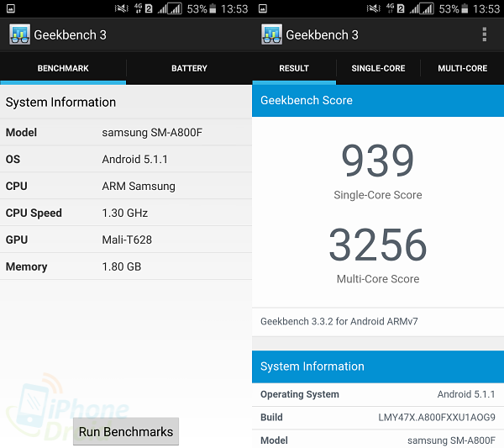Switch to the BATTERY tab
The image size is (504, 448).
(x=189, y=68)
